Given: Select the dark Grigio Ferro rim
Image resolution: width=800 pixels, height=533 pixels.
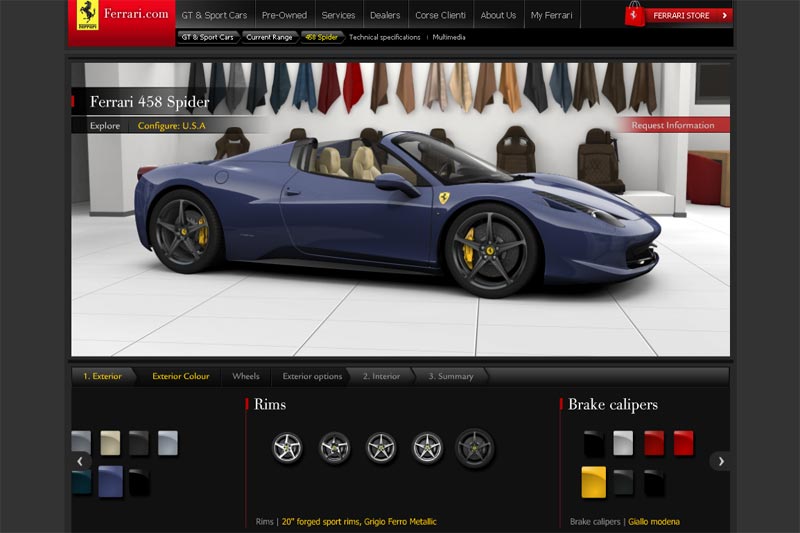Looking at the screenshot, I should (474, 447).
